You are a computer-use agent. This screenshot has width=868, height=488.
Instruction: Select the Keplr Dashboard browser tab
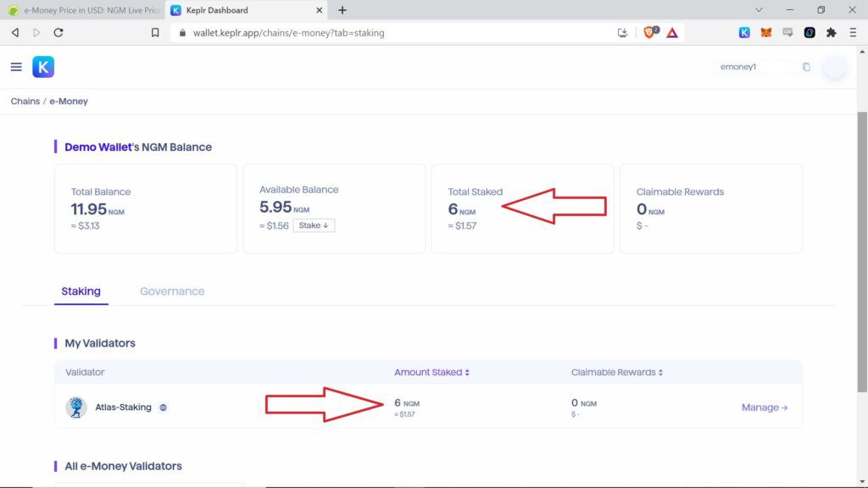coord(247,10)
